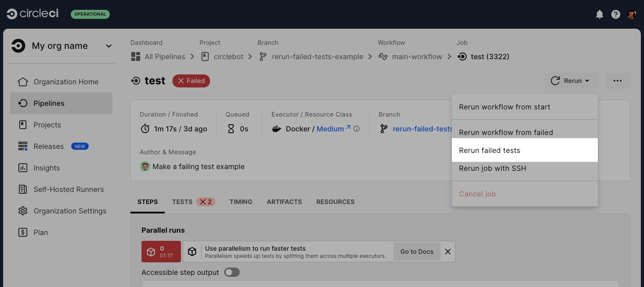Select Cancel job
This screenshot has width=644, height=287.
coord(525,194)
